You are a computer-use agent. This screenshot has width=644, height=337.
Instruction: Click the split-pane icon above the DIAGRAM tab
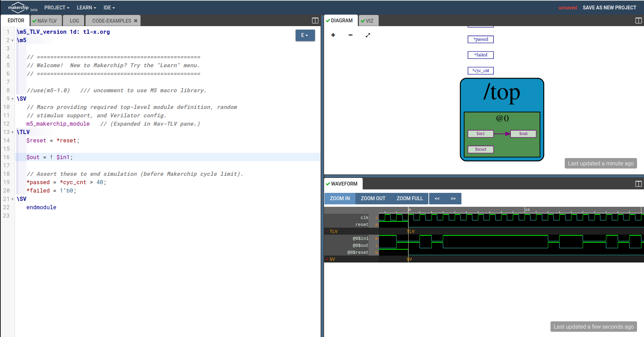click(x=638, y=20)
